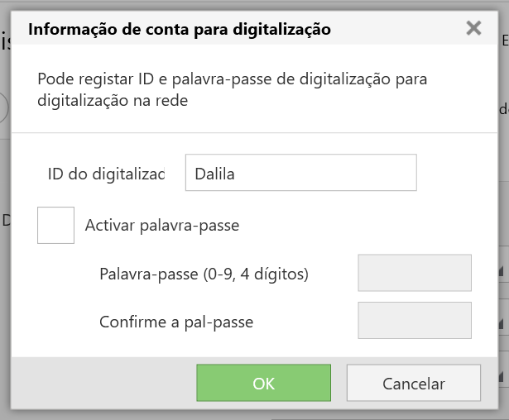Click the Palavra-passe (0-9, 4 dígitos) label

204,273
